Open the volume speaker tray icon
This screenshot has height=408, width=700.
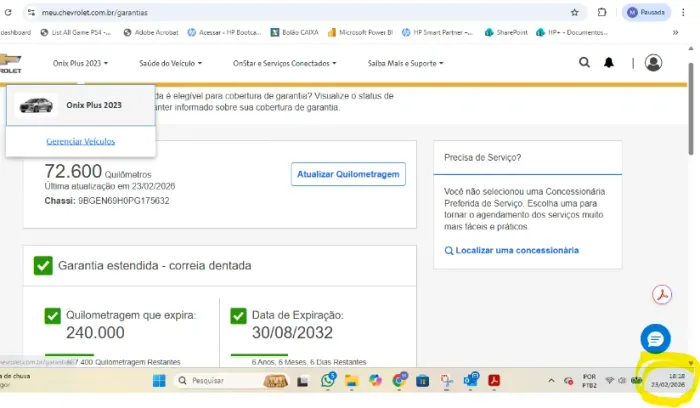tap(622, 380)
